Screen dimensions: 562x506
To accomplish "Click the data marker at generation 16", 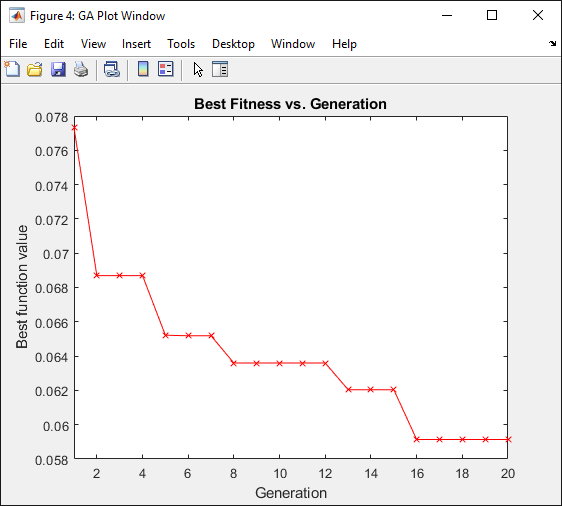I will click(x=416, y=439).
